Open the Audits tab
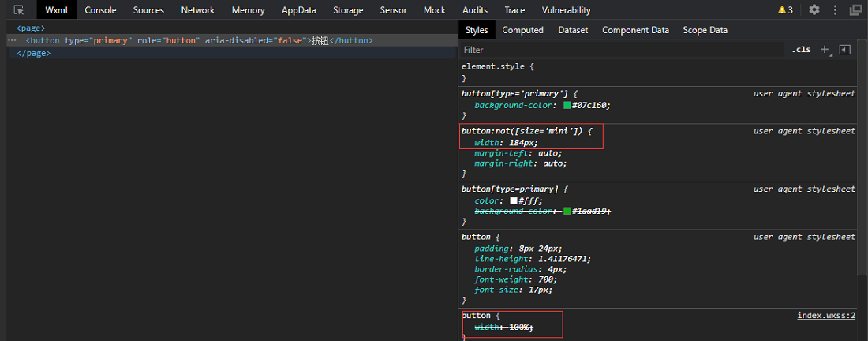 pos(475,10)
